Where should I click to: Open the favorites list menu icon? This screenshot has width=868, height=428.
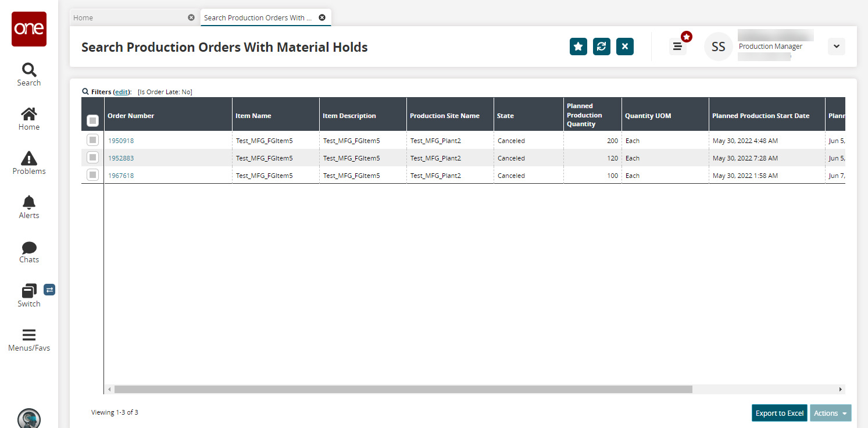point(677,47)
